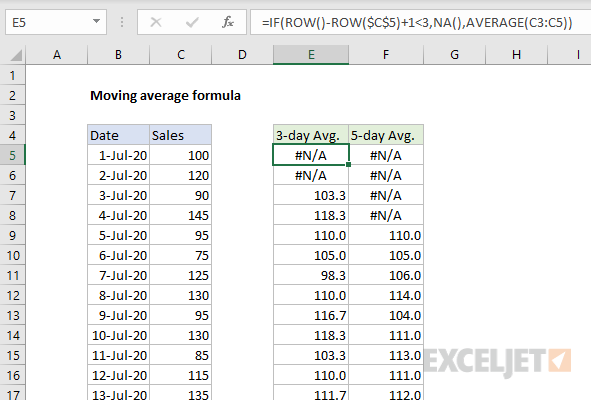Select the date cell 1-Jul-20
Viewport: 591px width, 400px height.
click(118, 155)
